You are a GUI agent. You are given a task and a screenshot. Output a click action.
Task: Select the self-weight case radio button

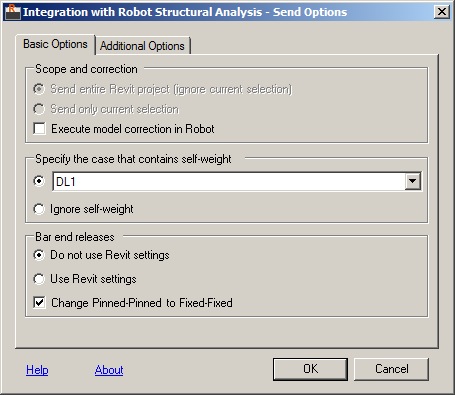click(x=39, y=181)
